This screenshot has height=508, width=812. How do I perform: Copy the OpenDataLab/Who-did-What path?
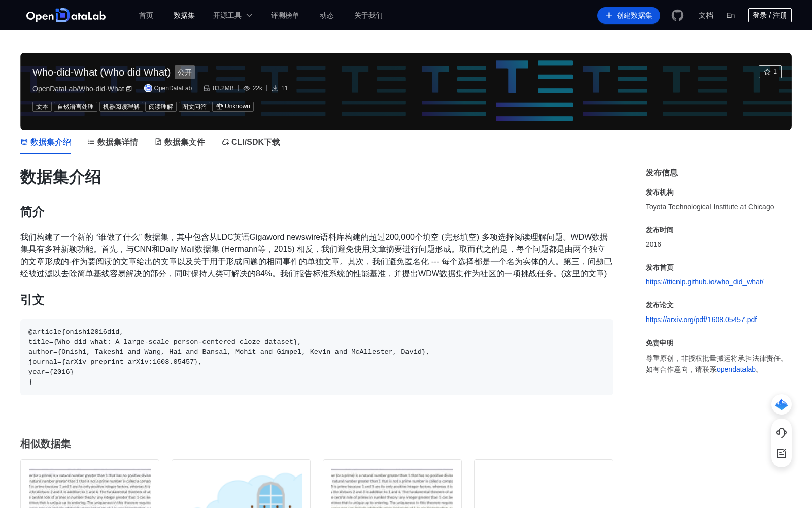click(129, 89)
